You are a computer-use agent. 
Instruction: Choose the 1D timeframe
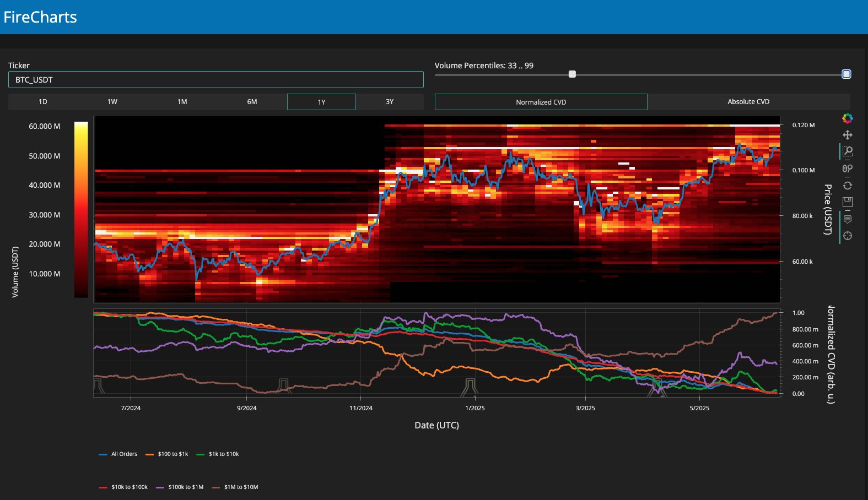(43, 102)
